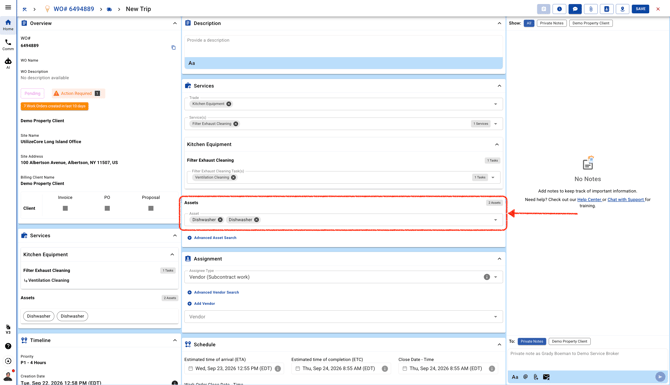670x385 pixels.
Task: Open the AI robot assistant icon
Action: pyautogui.click(x=8, y=63)
